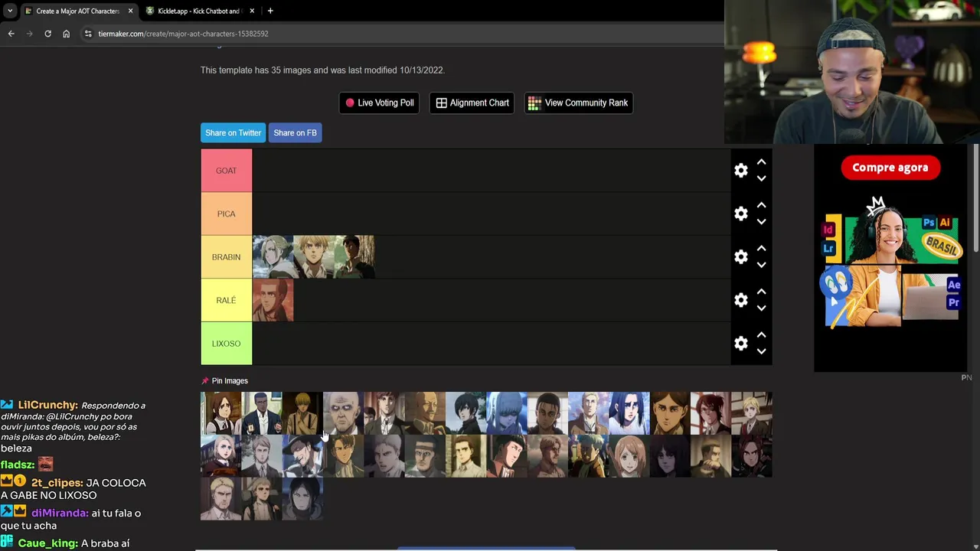Move PICA tier up with arrow

pos(761,205)
